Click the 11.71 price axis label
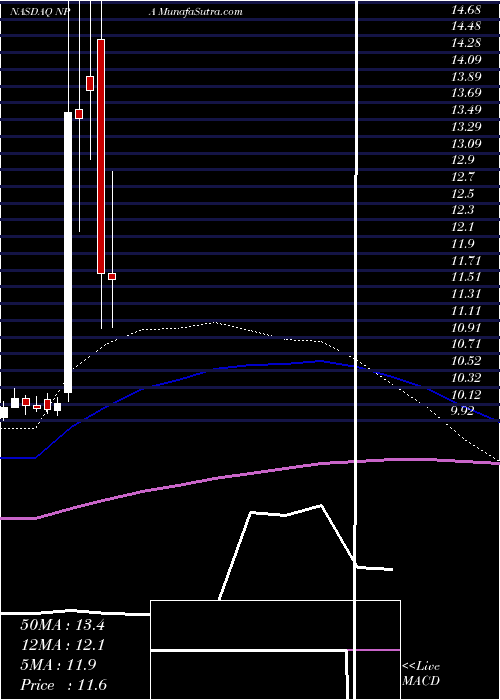 click(466, 260)
